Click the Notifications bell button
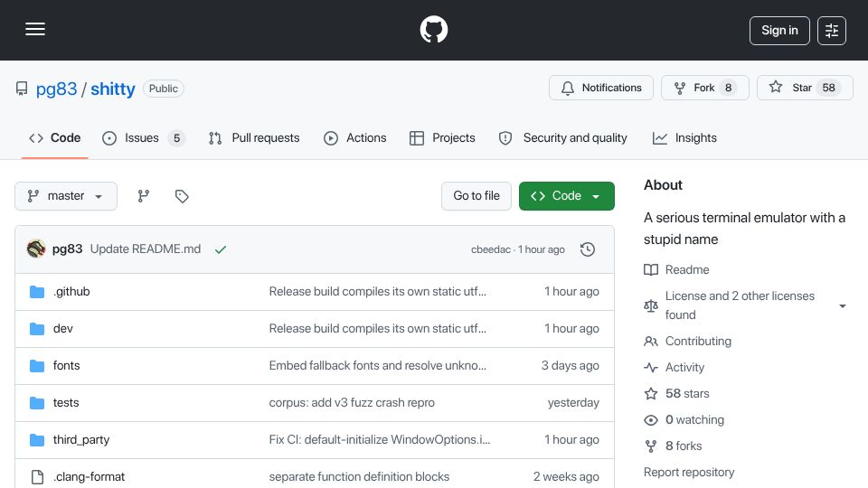This screenshot has height=488, width=868. (601, 88)
